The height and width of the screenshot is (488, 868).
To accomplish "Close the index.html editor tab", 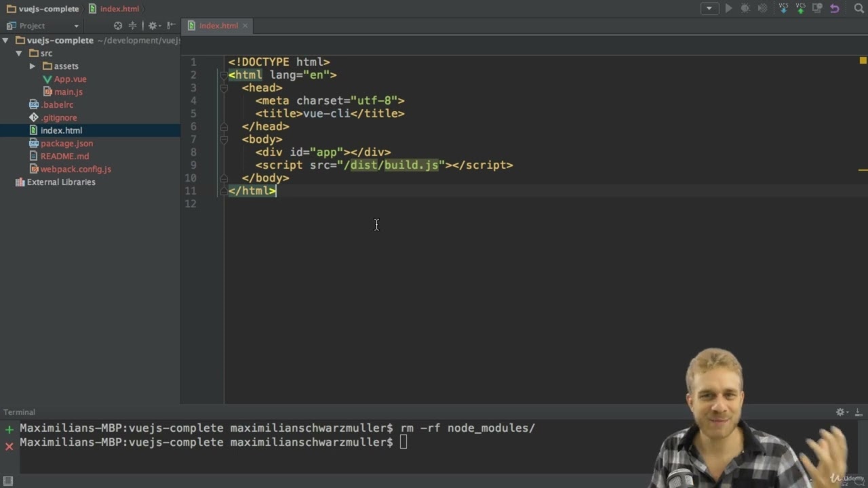I will (245, 26).
